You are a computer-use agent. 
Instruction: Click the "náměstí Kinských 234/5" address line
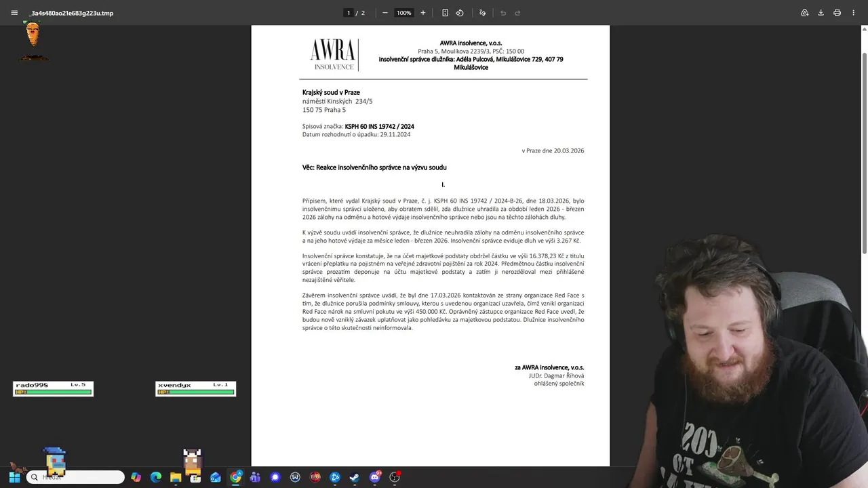(x=337, y=101)
